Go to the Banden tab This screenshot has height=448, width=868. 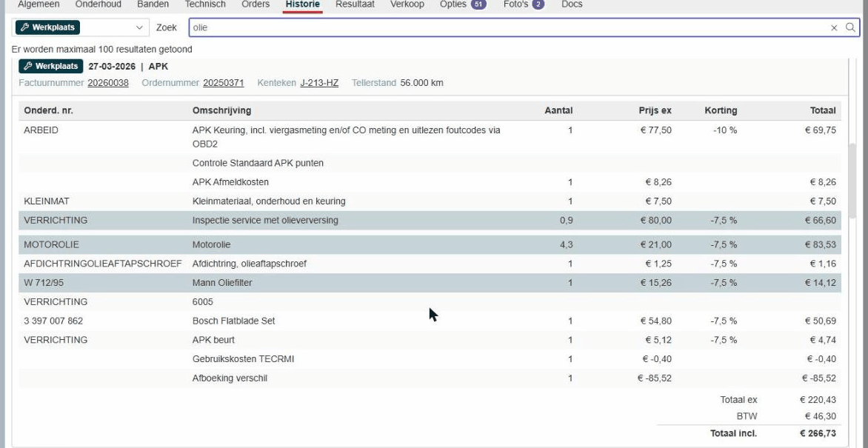(153, 4)
